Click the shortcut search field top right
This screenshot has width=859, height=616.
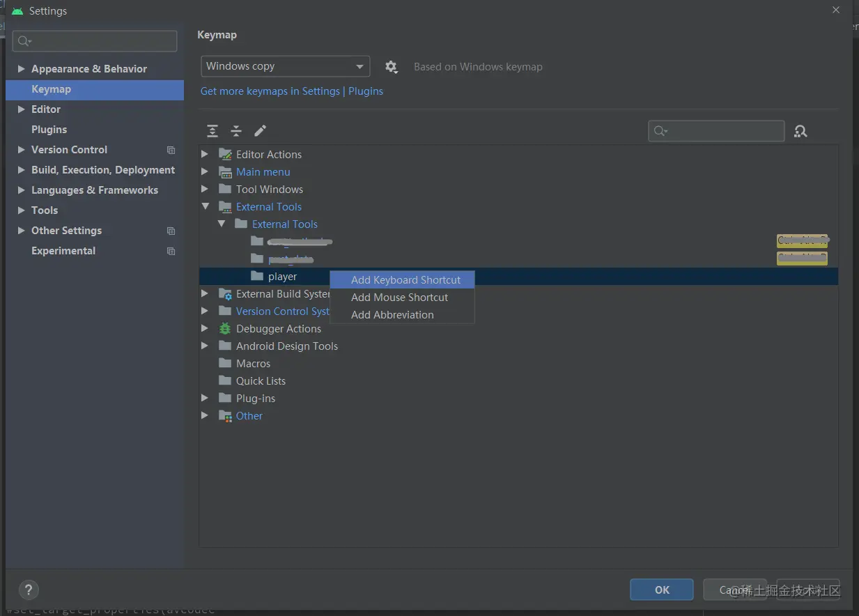tap(716, 130)
